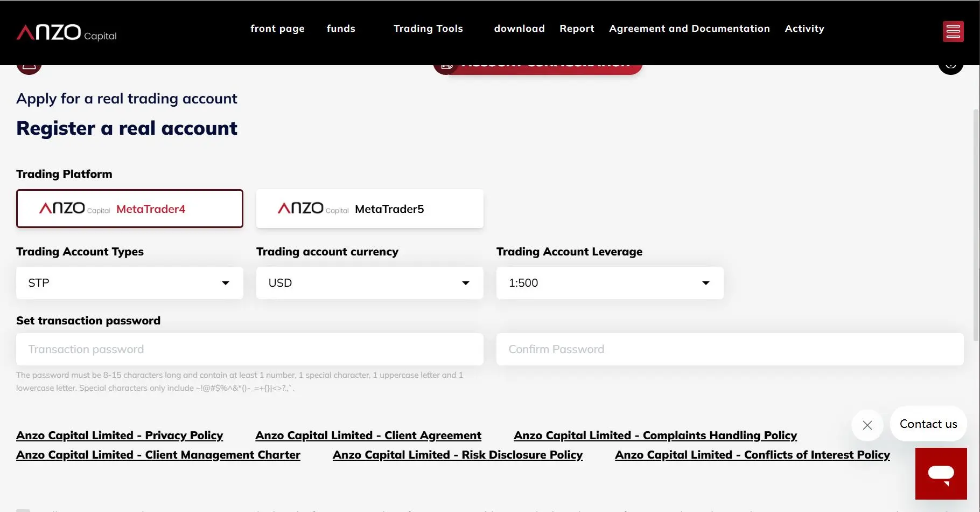Viewport: 980px width, 512px height.
Task: Open Complaints Handling Policy link
Action: 655,435
